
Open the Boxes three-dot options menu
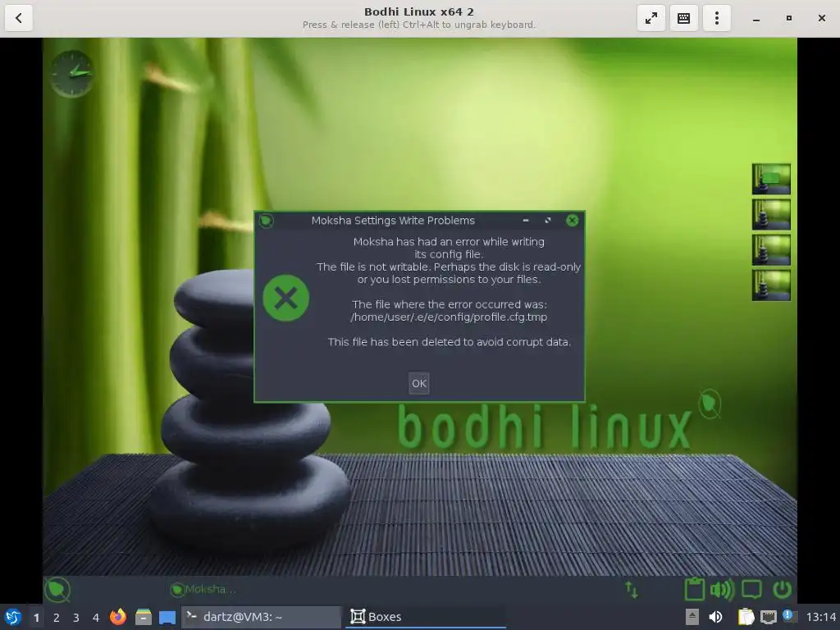(x=716, y=18)
